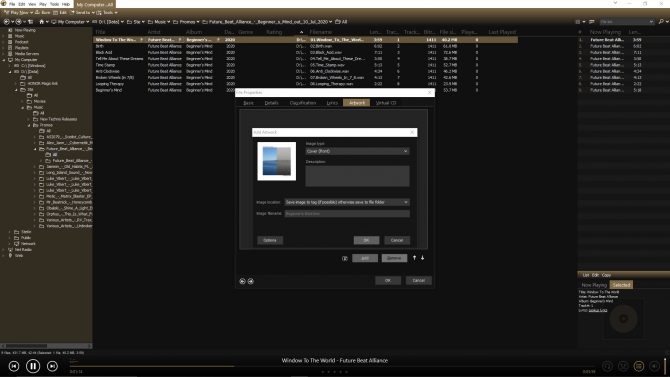Image resolution: width=670 pixels, height=377 pixels.
Task: Move artwork down with the down arrow
Action: pyautogui.click(x=423, y=258)
